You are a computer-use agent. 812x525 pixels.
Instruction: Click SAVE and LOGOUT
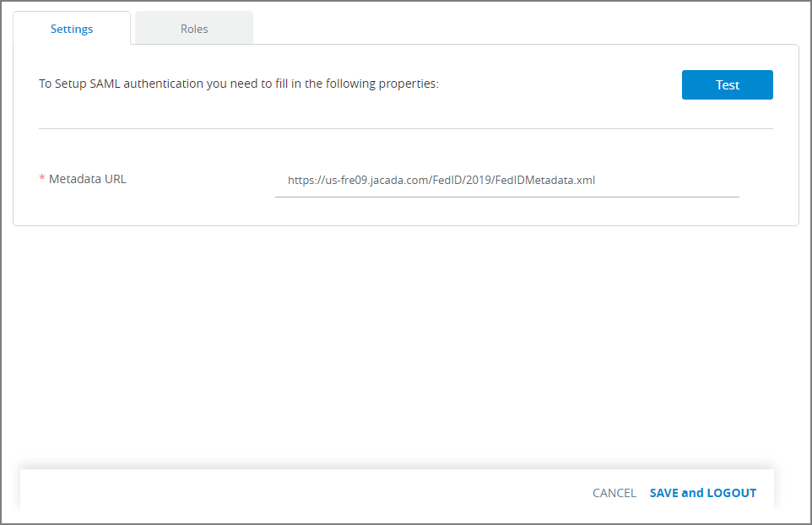point(703,493)
